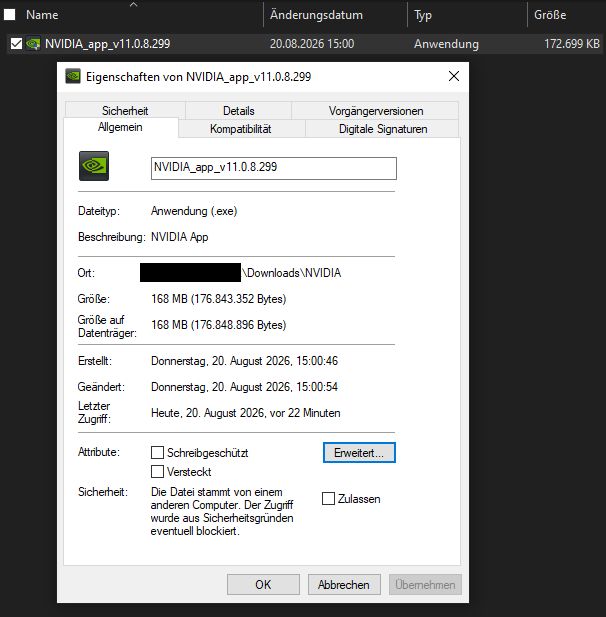Click the disk size value 176.848.896 Bytes
This screenshot has height=617, width=606.
click(240, 325)
